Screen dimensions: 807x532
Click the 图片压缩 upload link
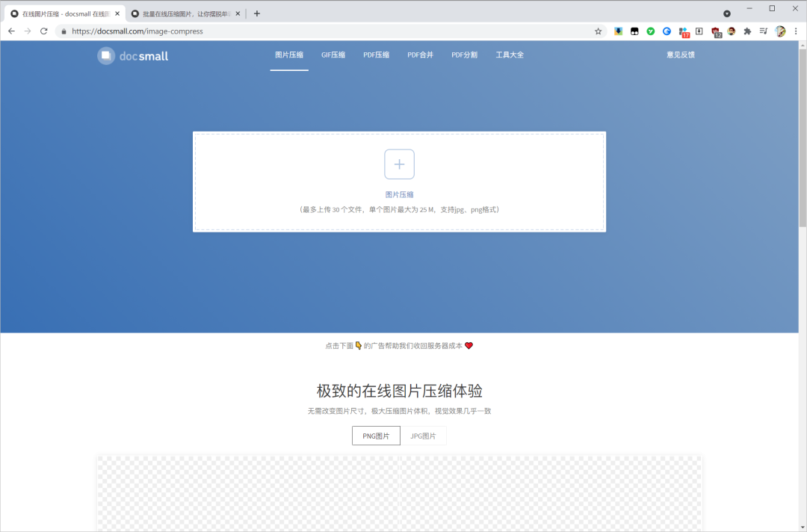point(399,194)
